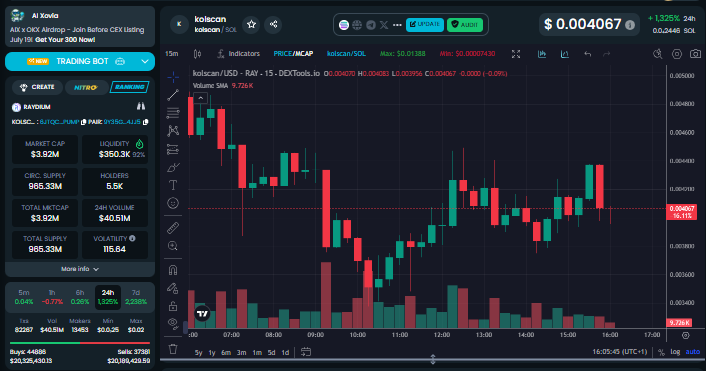Select the 5m change tab

(24, 297)
